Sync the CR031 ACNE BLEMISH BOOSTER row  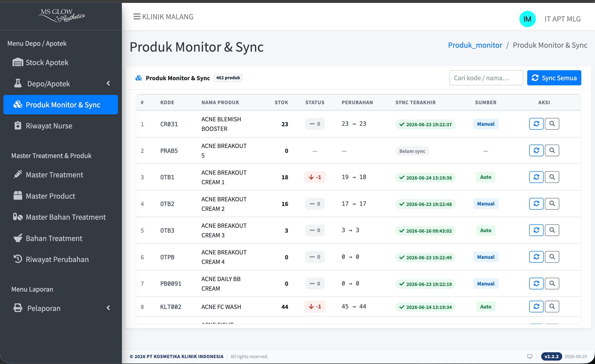(x=536, y=124)
